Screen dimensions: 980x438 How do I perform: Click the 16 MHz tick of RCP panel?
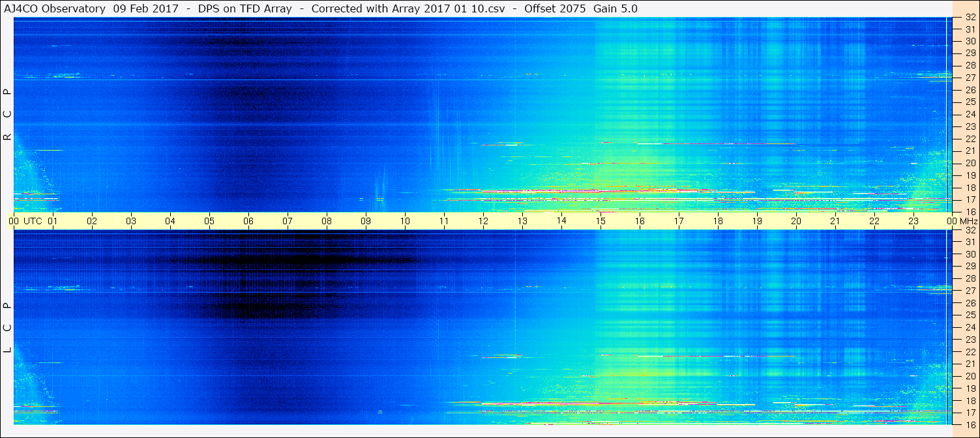[x=970, y=212]
